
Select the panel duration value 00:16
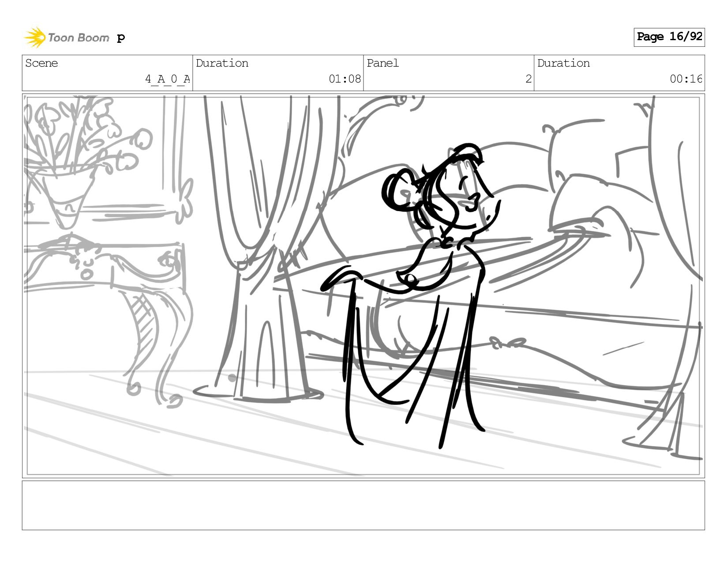(686, 79)
